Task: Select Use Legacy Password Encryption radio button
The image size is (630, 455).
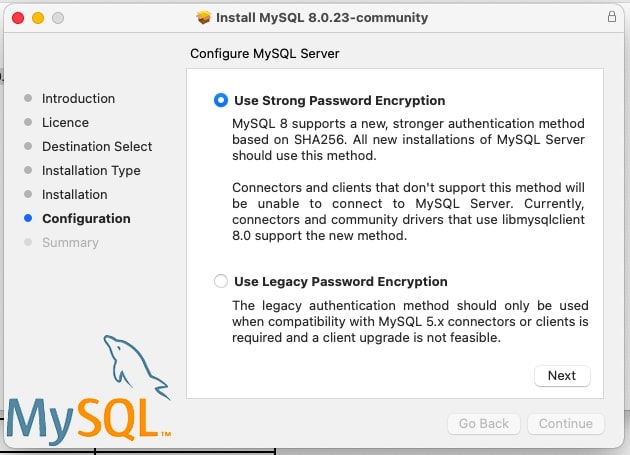Action: click(221, 282)
